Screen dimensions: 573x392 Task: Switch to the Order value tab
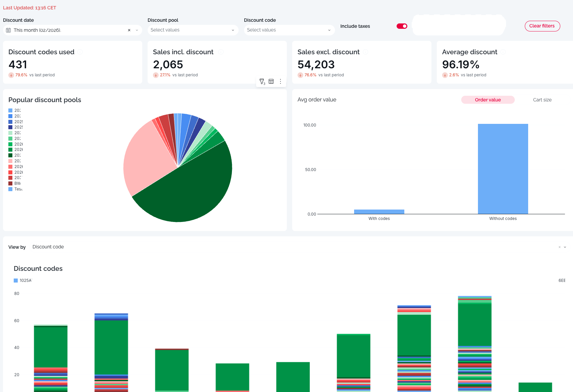coord(488,100)
